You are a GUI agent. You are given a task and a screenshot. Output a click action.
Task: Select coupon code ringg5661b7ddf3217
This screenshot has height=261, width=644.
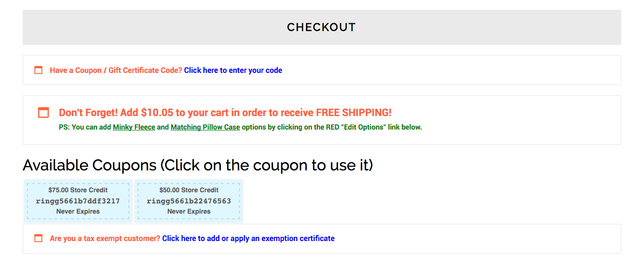pos(78,201)
